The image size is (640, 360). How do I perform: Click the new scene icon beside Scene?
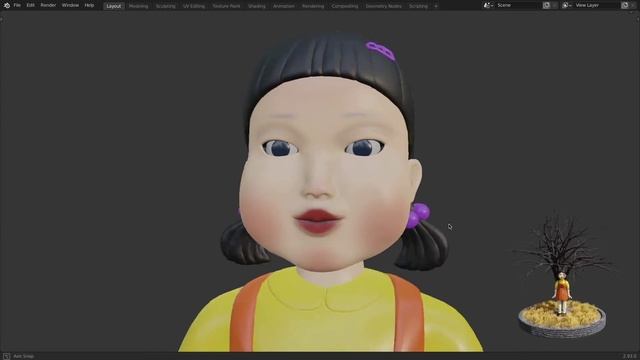pyautogui.click(x=546, y=5)
